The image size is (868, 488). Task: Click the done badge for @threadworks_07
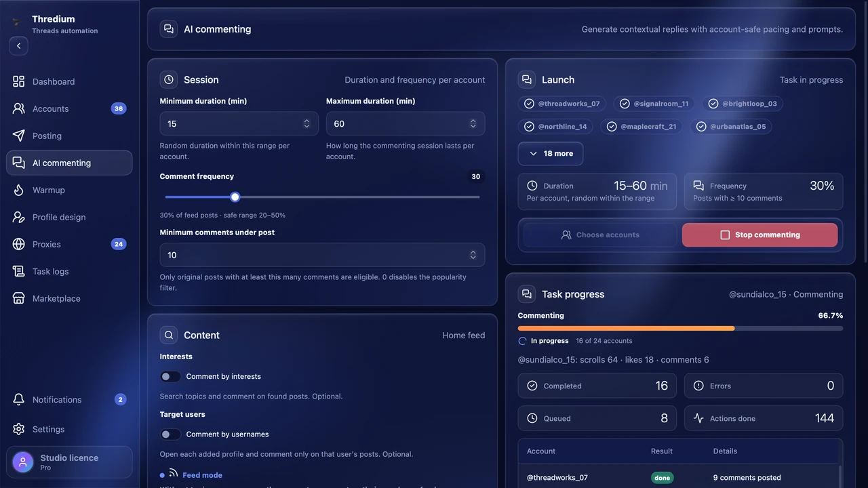(x=663, y=478)
